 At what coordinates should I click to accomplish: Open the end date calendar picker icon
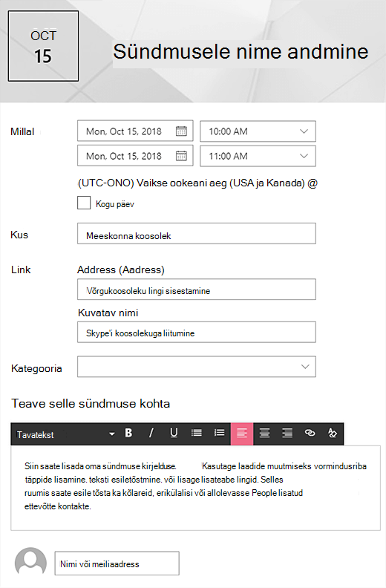tap(181, 156)
